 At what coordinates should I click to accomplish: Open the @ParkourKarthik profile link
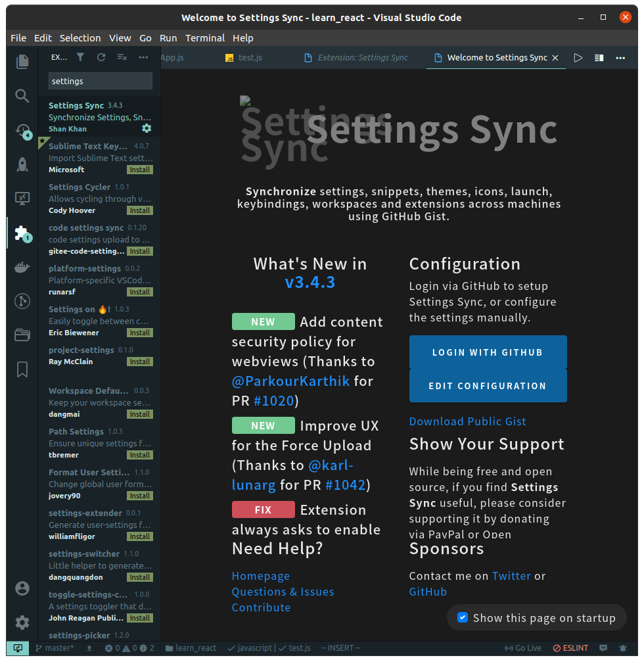point(290,381)
